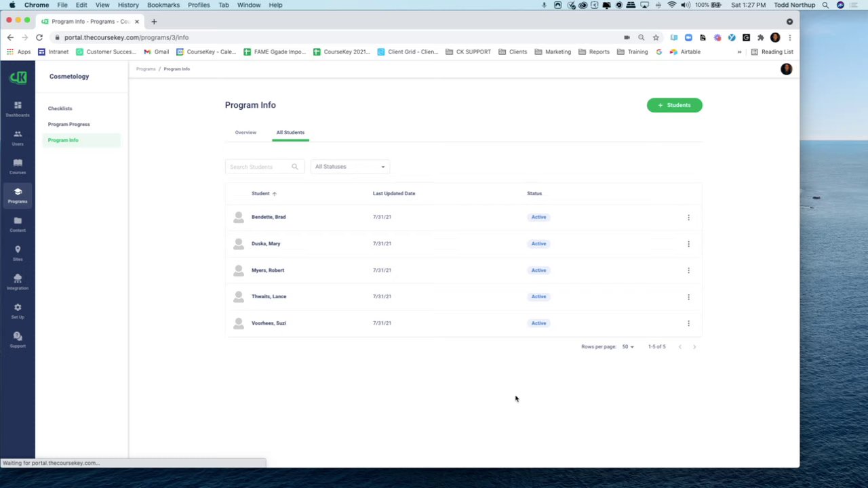Switch to the Overview tab
Viewport: 868px width, 488px height.
point(245,133)
